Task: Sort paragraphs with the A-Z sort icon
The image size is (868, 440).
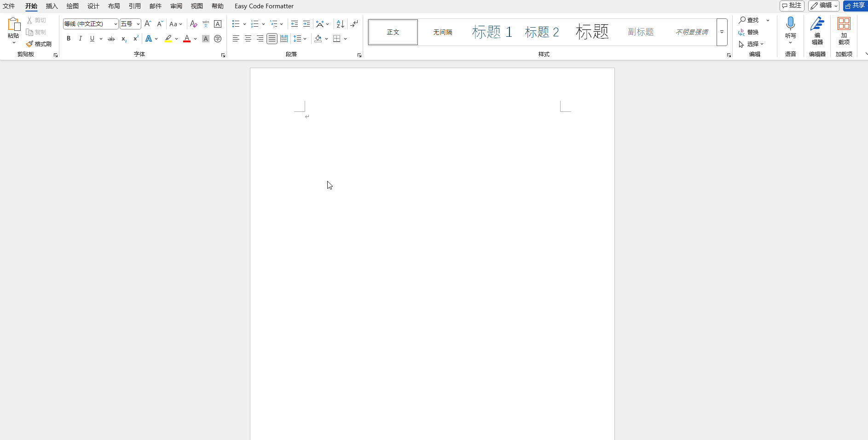Action: click(x=340, y=24)
